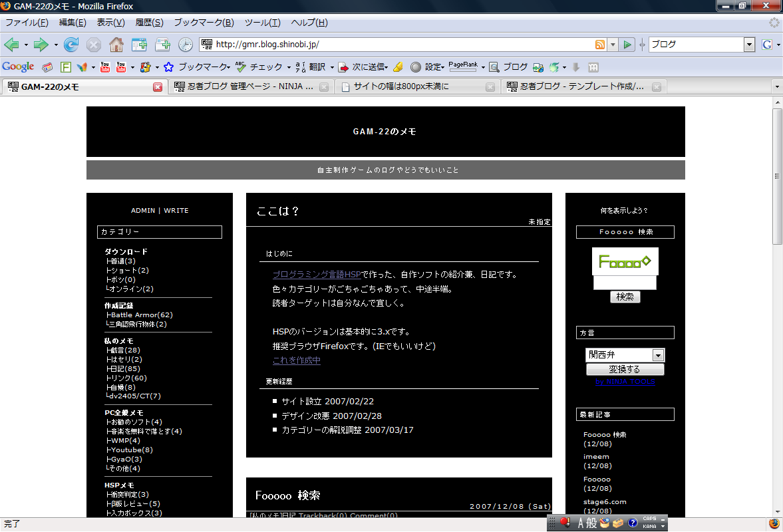Screen dimensions: 783x532
Task: Open the これを作成中 link
Action: (297, 360)
